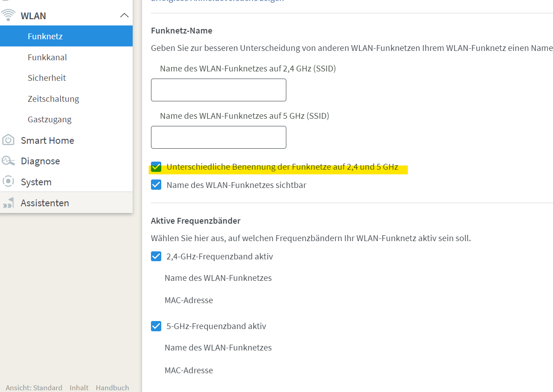Click the Smart Home power icon
This screenshot has height=392, width=553.
coord(8,140)
